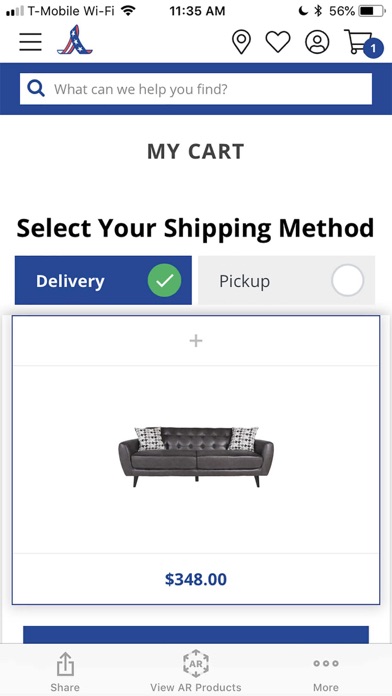
Task: Tap the gray sofa product image
Action: point(196,457)
